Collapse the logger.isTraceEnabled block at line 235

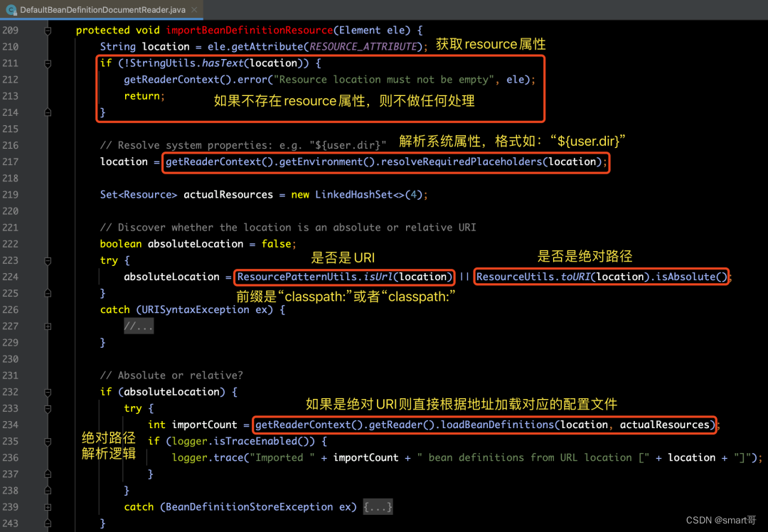click(x=48, y=442)
